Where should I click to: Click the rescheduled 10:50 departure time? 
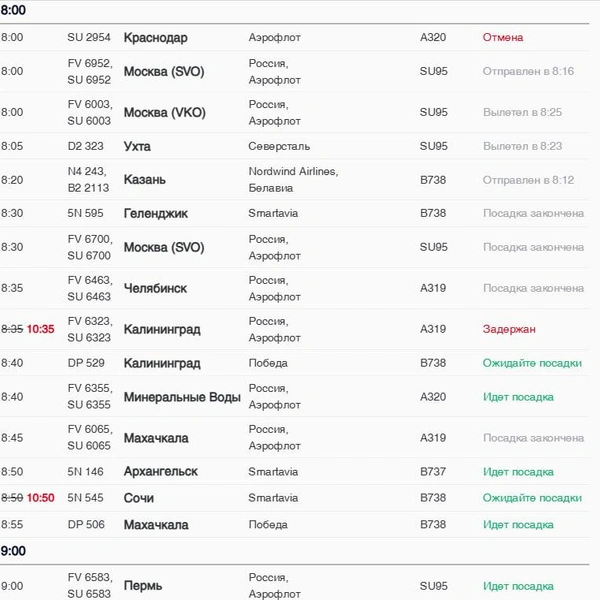(41, 498)
